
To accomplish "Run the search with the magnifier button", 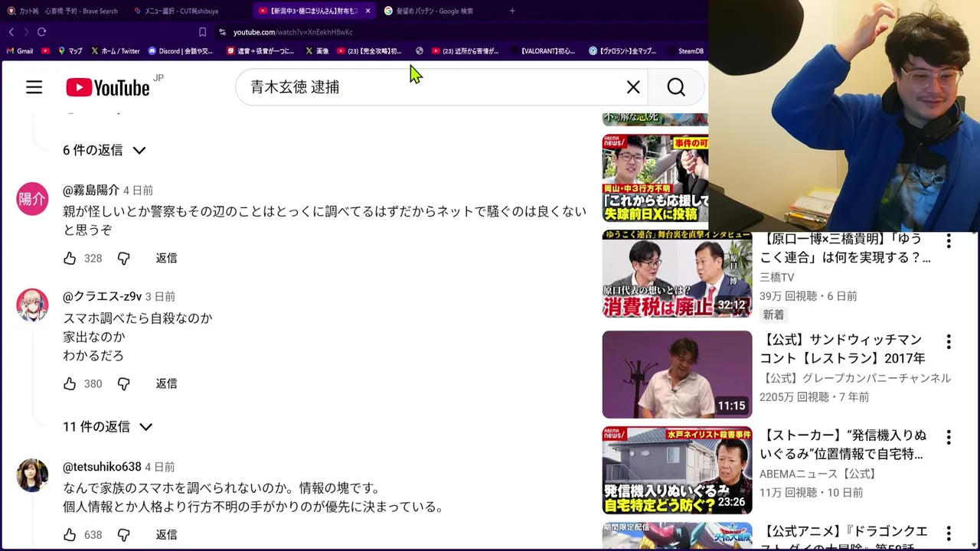I will (676, 87).
